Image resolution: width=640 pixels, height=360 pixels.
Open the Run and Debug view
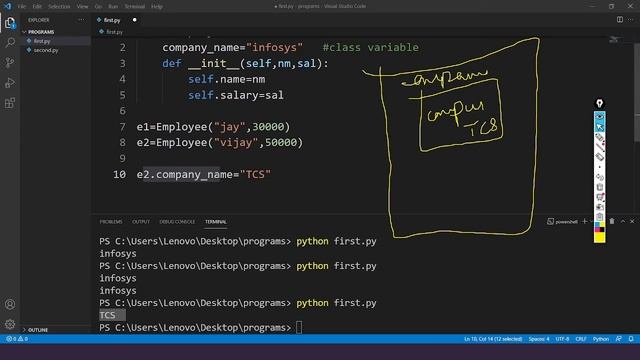10,82
